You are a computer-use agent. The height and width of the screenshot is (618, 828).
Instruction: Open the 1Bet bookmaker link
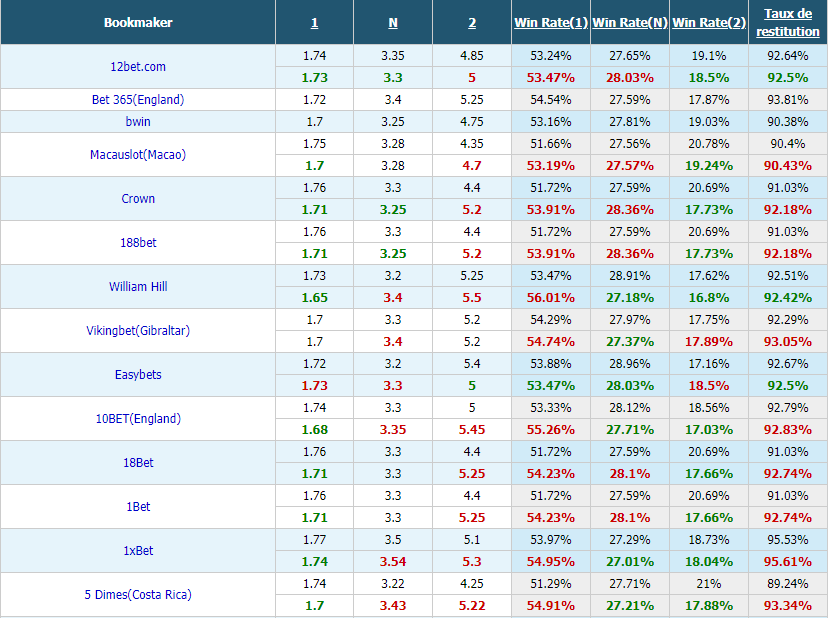[x=138, y=506]
